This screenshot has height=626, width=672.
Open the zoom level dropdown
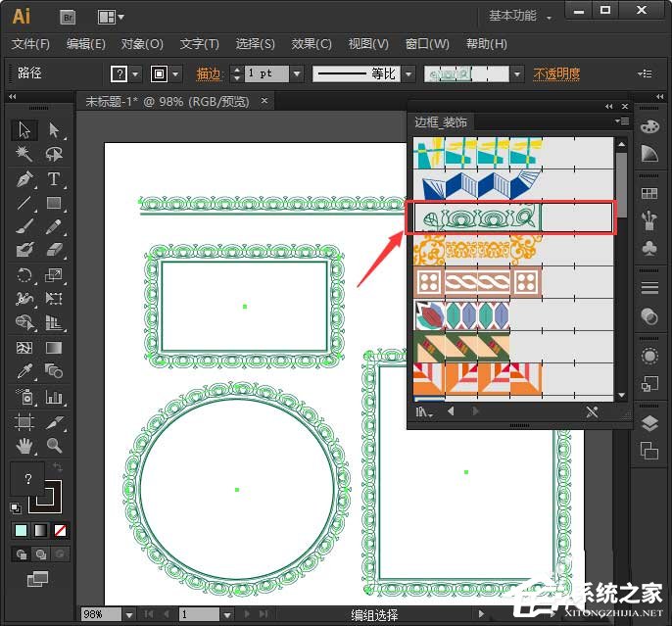(129, 614)
